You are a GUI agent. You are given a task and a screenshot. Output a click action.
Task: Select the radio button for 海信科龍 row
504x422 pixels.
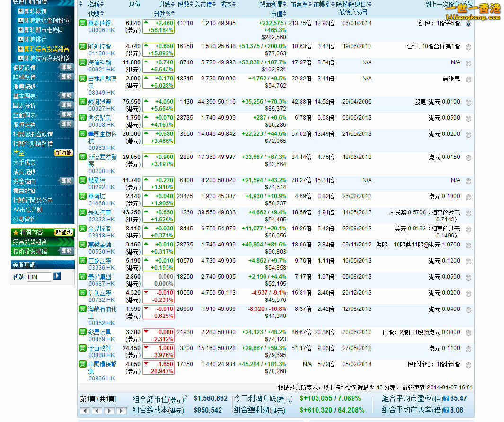(469, 63)
